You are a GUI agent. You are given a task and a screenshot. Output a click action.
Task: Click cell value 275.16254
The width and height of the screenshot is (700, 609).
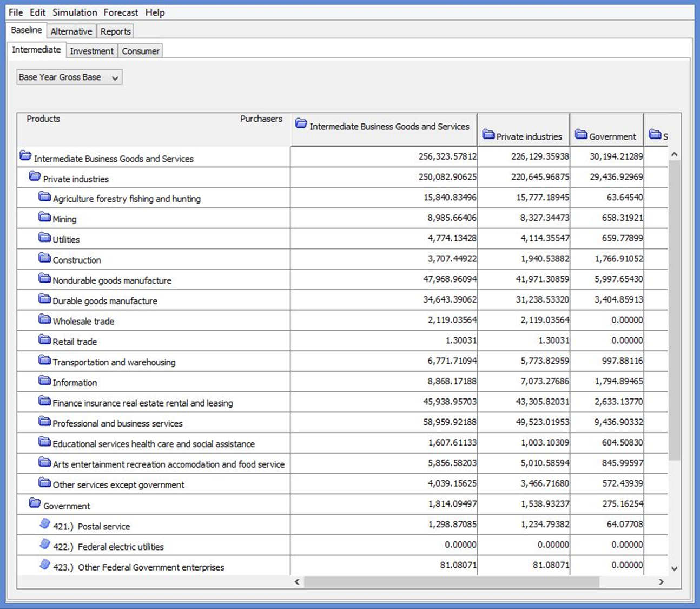(623, 503)
